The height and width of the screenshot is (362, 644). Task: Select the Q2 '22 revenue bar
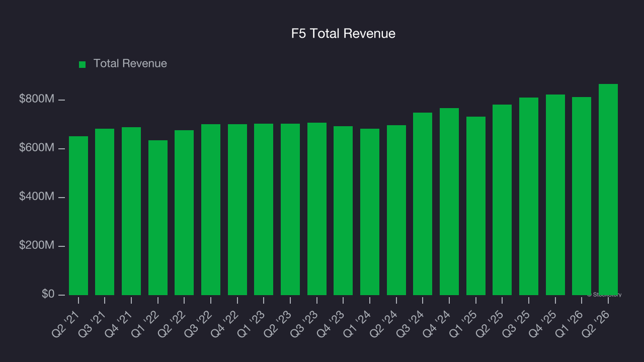(184, 213)
